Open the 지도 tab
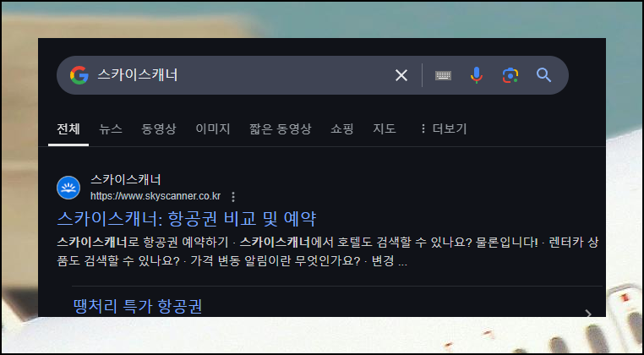Image resolution: width=644 pixels, height=355 pixels. click(384, 129)
